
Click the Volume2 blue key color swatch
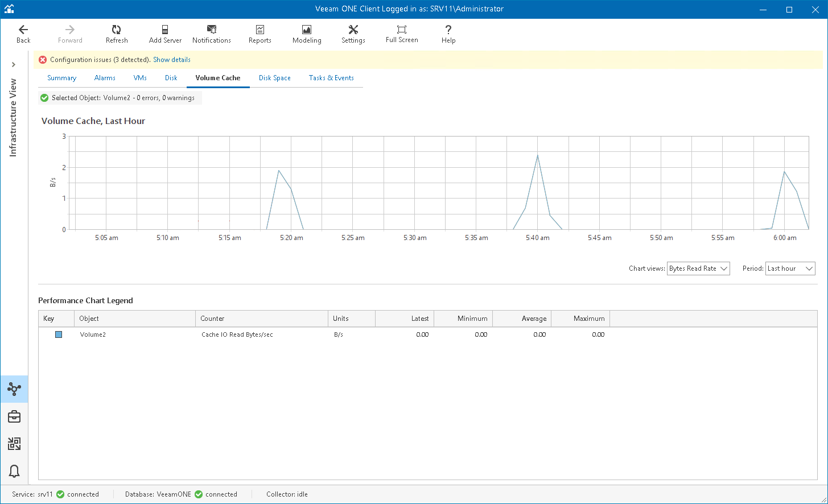59,334
